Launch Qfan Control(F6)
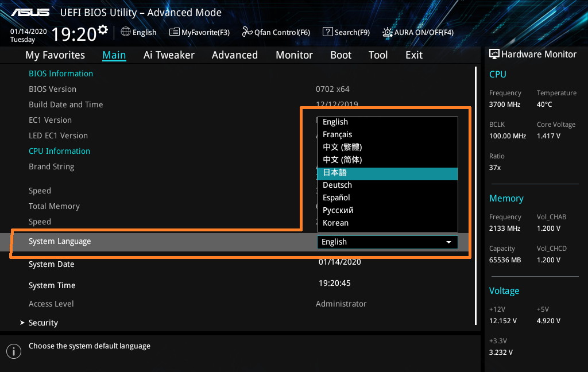 [x=276, y=32]
